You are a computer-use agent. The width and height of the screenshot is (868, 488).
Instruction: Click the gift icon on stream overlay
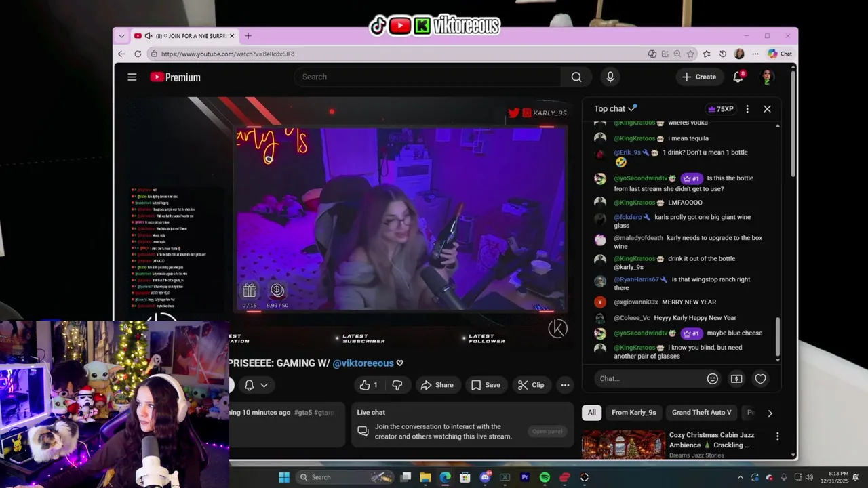click(x=250, y=291)
